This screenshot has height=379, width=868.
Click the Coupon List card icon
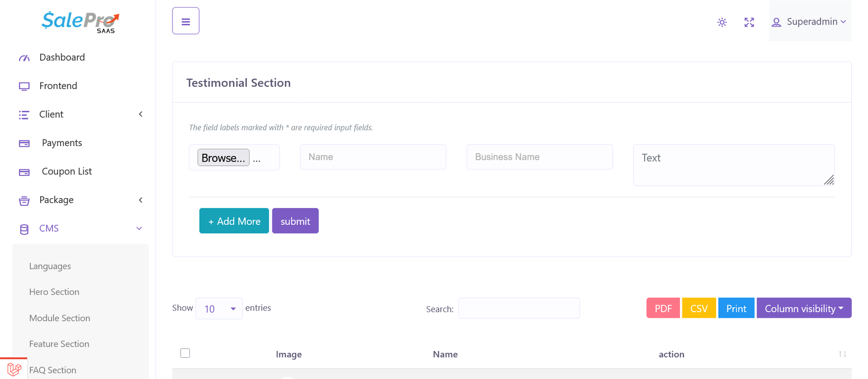point(24,172)
